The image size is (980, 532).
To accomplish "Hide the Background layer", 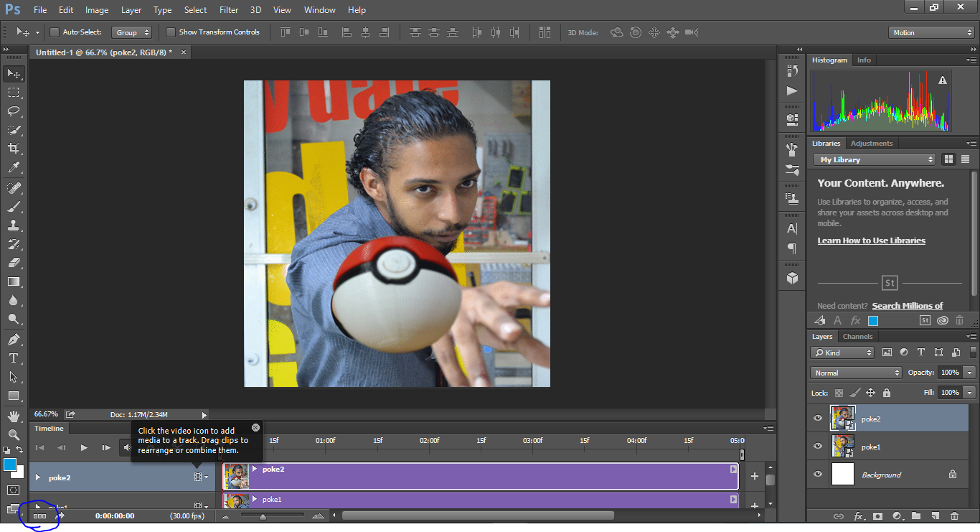I will click(818, 475).
